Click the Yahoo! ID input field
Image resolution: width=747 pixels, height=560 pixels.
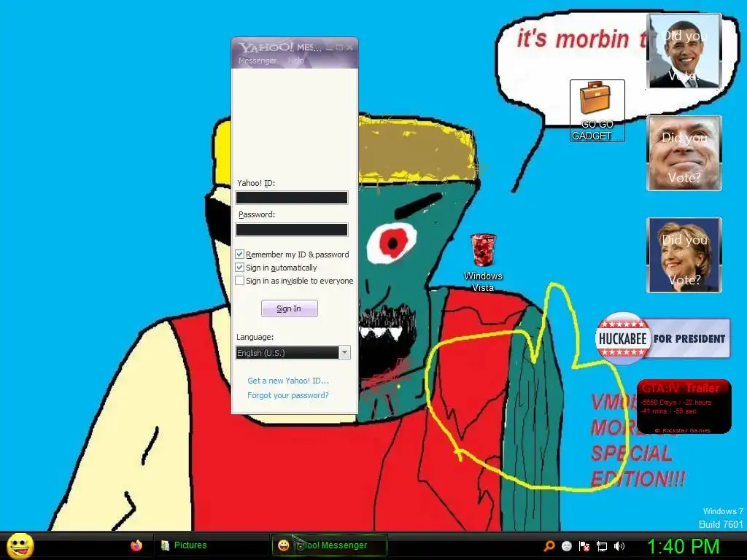pos(292,198)
